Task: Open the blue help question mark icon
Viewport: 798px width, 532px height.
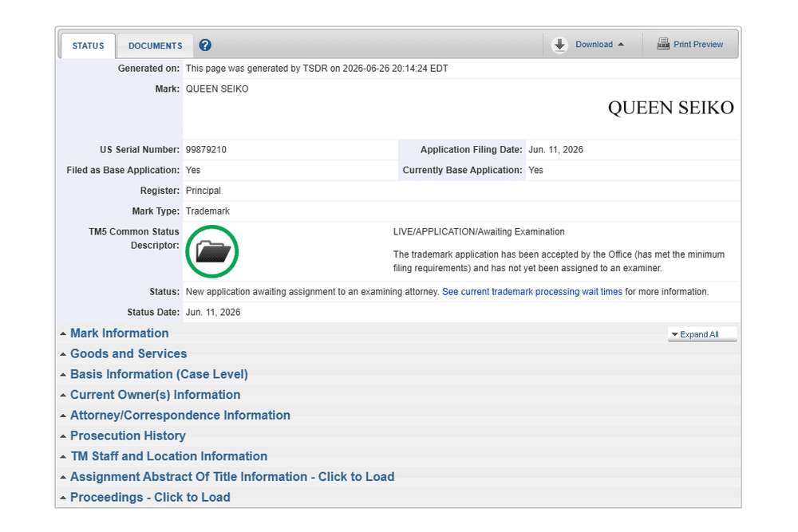Action: click(x=205, y=45)
